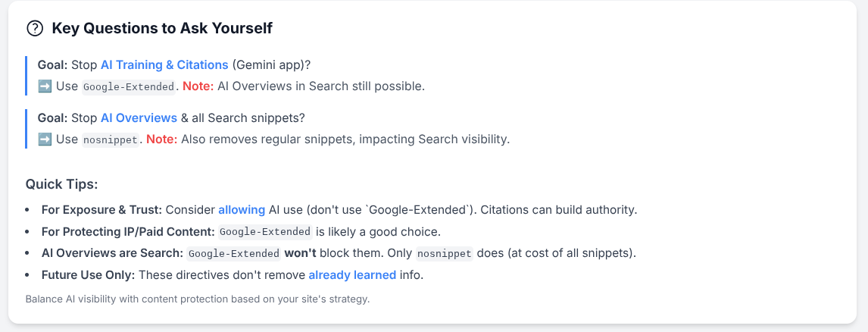Image resolution: width=868 pixels, height=332 pixels.
Task: Click the arrow emoji before nosnippet
Action: coord(45,139)
